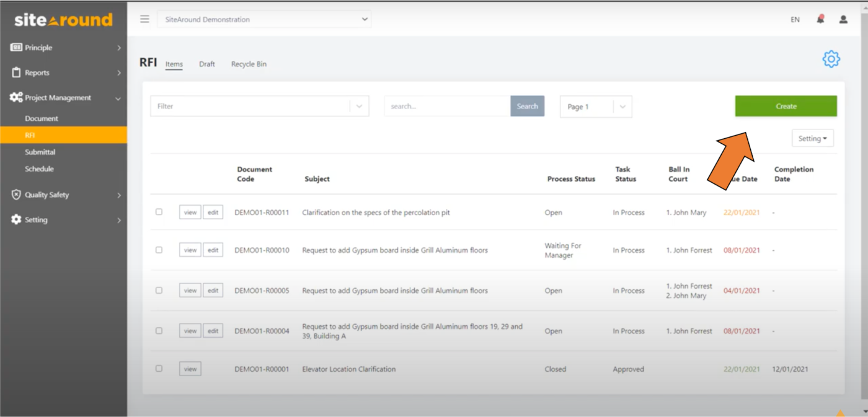The height and width of the screenshot is (417, 868).
Task: Click inside the search input field
Action: point(446,106)
